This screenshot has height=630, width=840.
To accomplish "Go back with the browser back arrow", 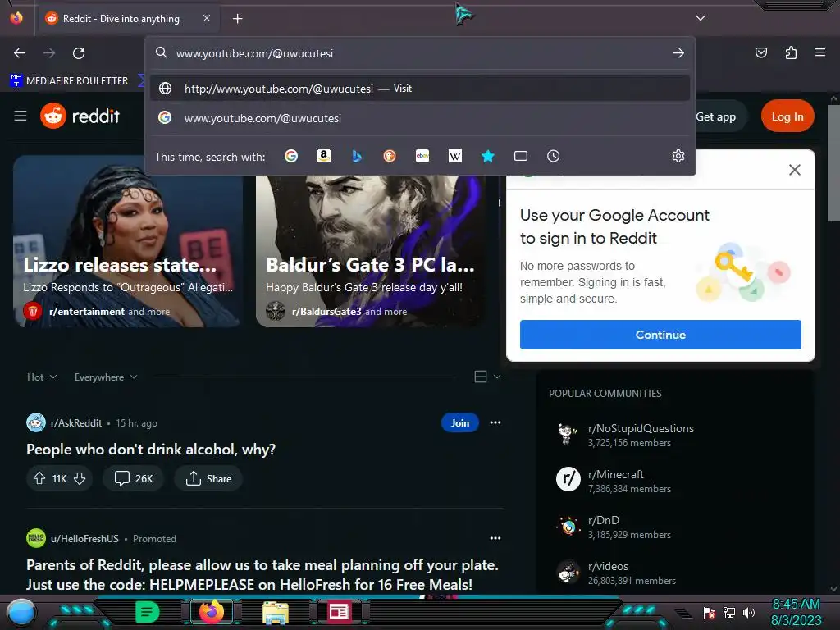I will pos(20,53).
